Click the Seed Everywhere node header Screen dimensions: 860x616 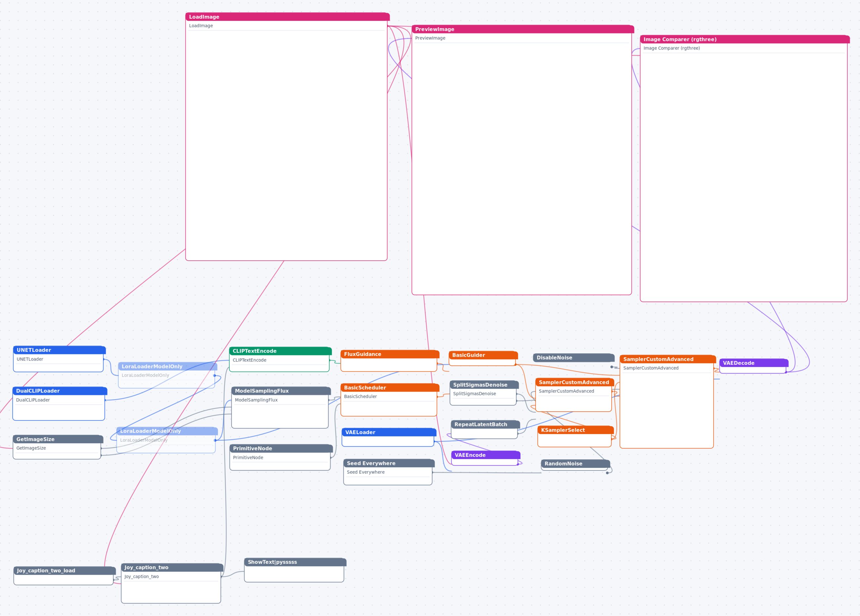point(389,463)
